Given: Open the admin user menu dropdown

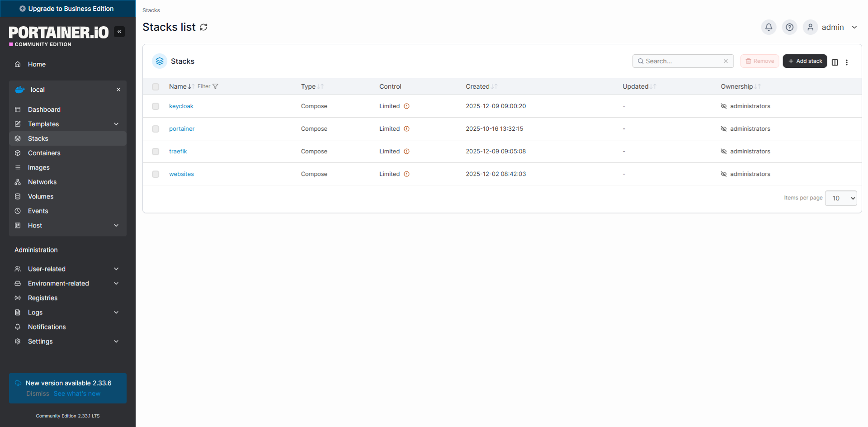Looking at the screenshot, I should coord(854,27).
